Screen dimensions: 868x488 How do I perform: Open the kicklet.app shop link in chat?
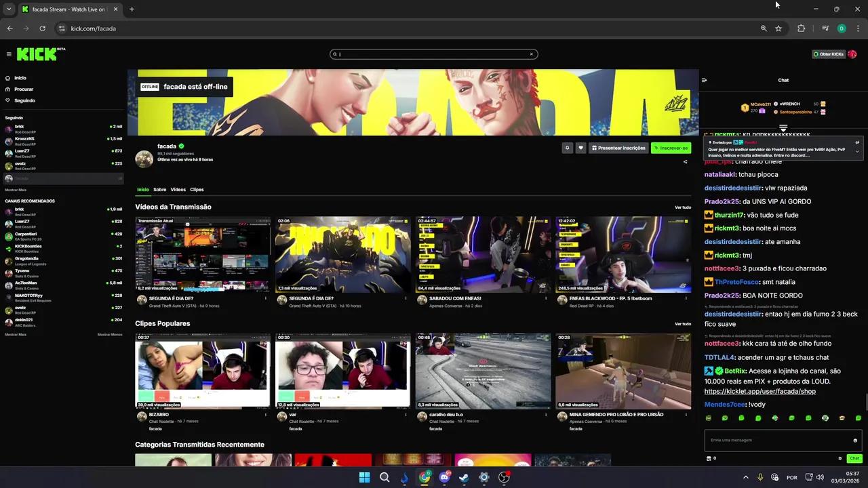tap(759, 392)
